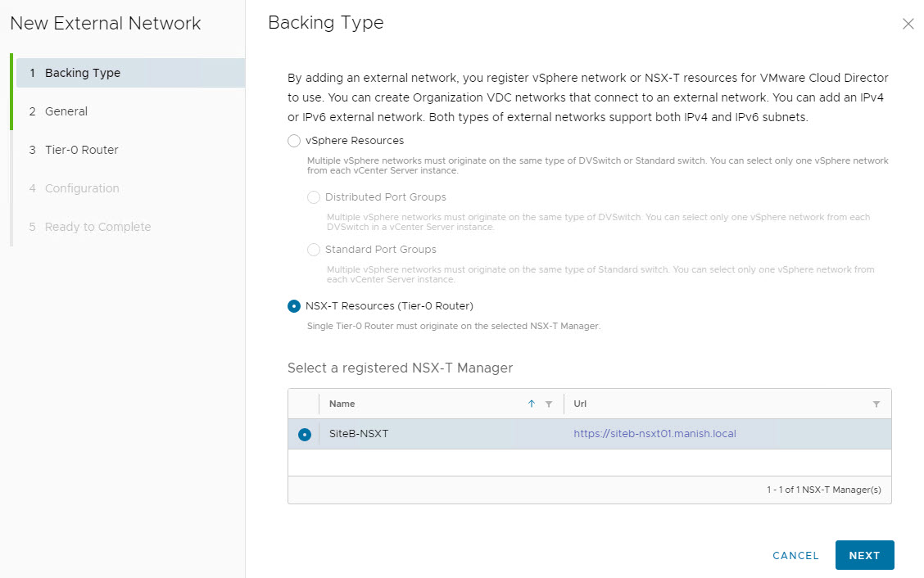Open the Configuration wizard step
Screen dimensions: 924x578
[x=81, y=188]
